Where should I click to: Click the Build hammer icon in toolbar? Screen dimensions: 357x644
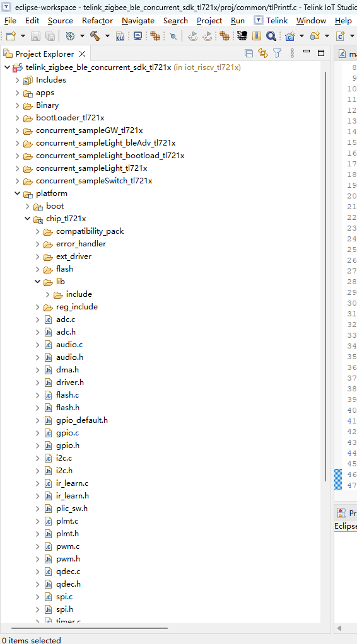coord(95,36)
